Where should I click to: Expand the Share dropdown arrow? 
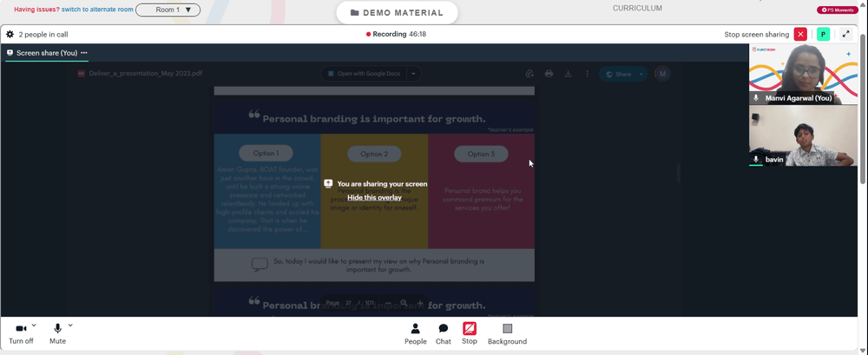pyautogui.click(x=641, y=75)
